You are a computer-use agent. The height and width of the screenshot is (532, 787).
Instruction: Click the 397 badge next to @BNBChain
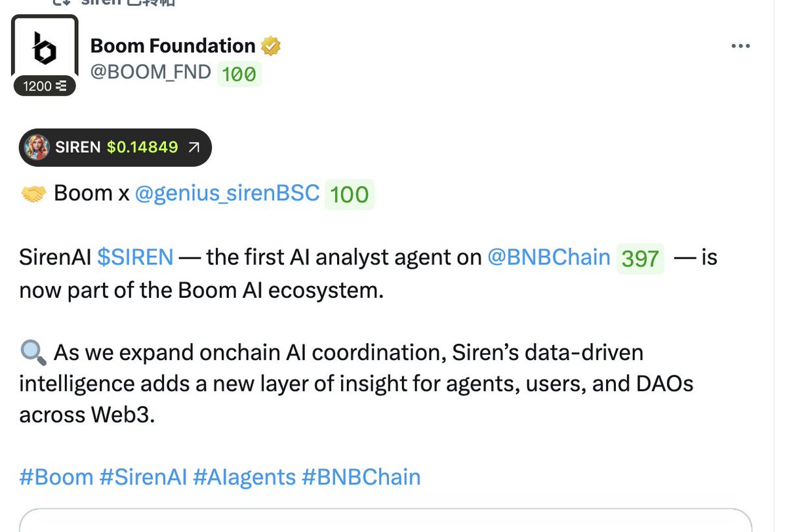pyautogui.click(x=640, y=258)
